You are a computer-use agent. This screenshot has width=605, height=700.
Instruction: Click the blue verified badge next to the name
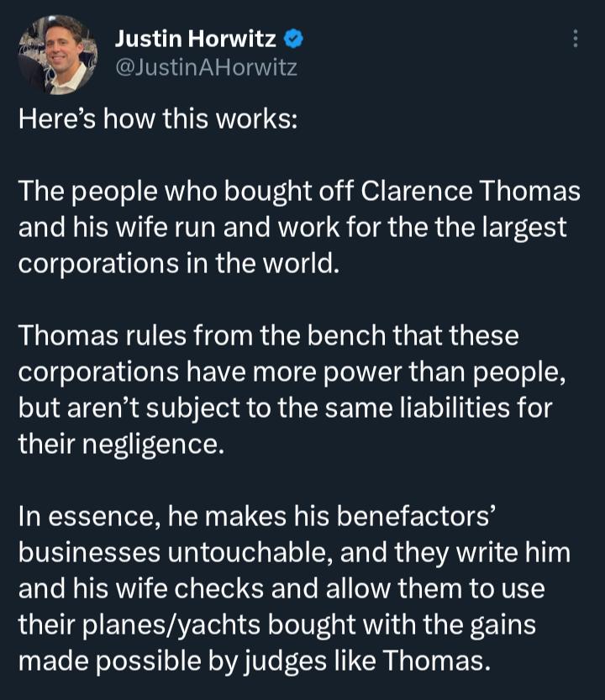(x=292, y=37)
